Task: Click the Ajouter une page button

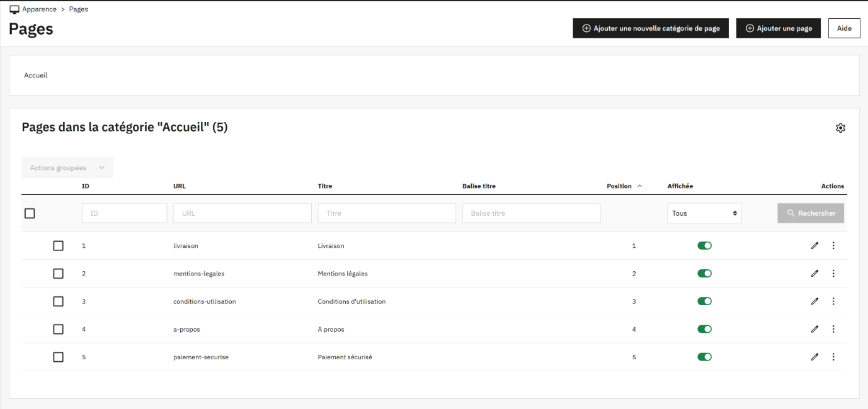Action: coord(779,28)
